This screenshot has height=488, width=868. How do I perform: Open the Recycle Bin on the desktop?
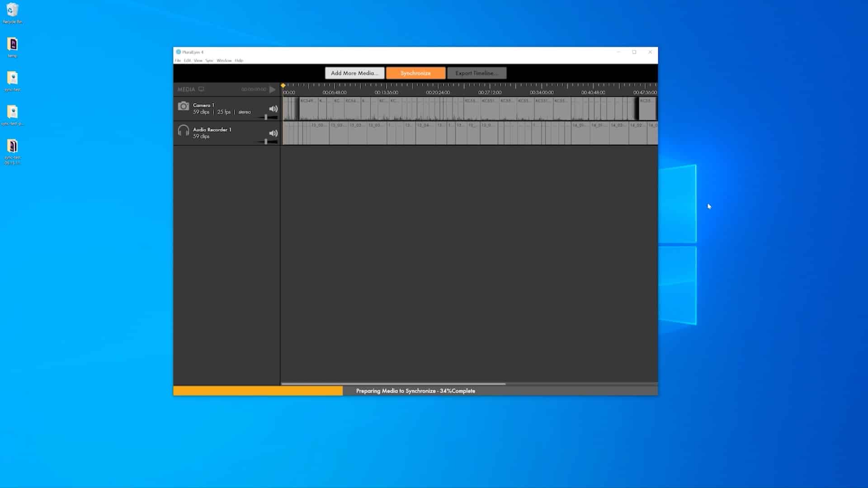(12, 10)
